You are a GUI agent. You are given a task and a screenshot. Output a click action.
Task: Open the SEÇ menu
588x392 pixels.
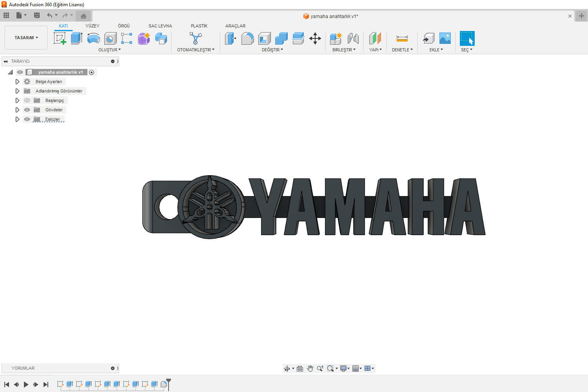click(466, 50)
